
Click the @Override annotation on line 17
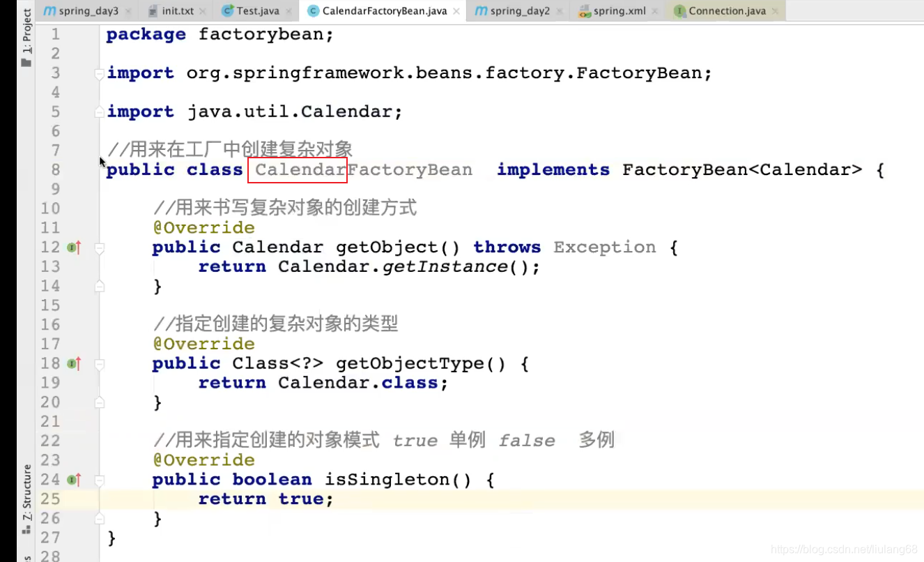pos(203,344)
